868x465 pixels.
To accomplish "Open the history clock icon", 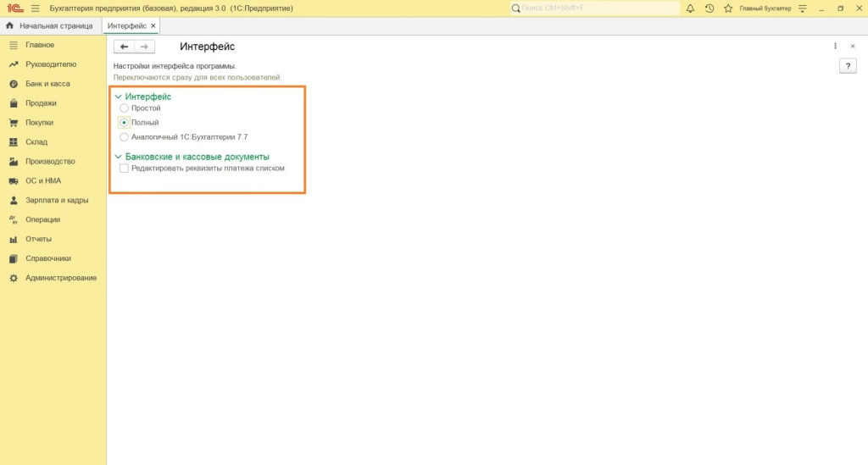I will click(709, 8).
